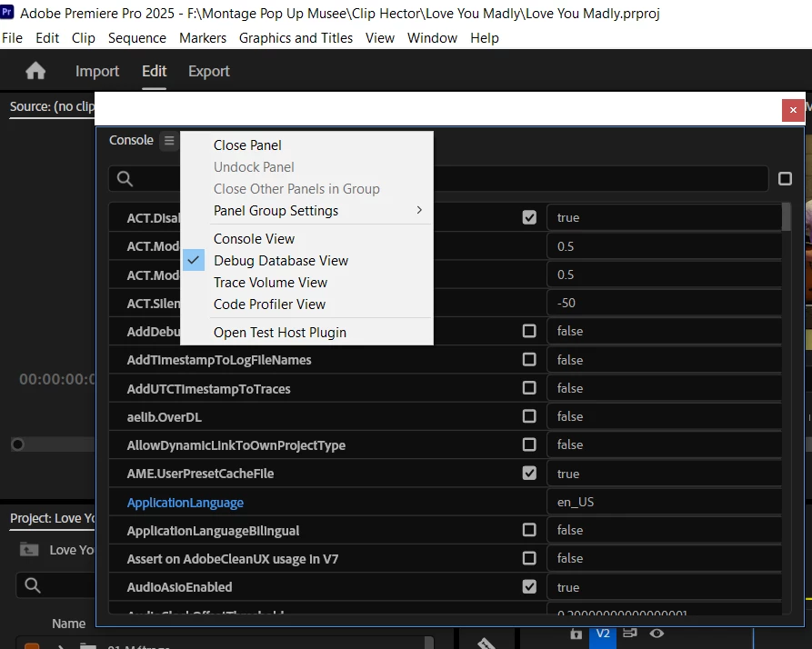This screenshot has height=649, width=812.
Task: Enable AddTimestampToLogFileNames checkbox
Action: click(x=529, y=359)
